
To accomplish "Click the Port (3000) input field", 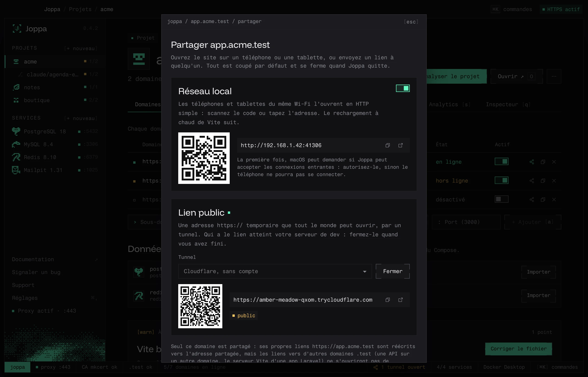I will click(466, 222).
